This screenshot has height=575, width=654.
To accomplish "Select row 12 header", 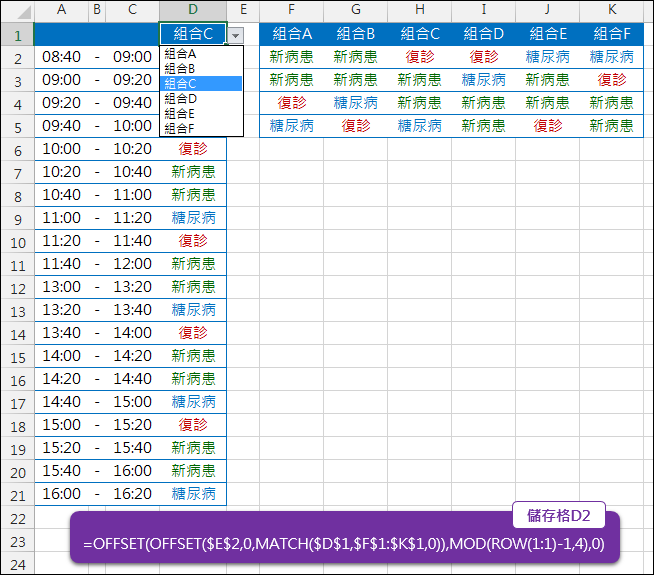I will pyautogui.click(x=18, y=288).
